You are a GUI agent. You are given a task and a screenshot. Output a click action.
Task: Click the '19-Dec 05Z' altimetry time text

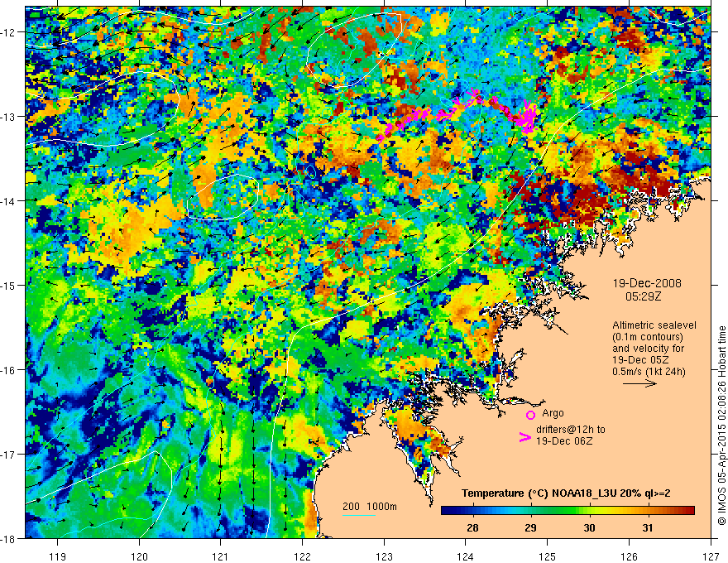(x=641, y=360)
